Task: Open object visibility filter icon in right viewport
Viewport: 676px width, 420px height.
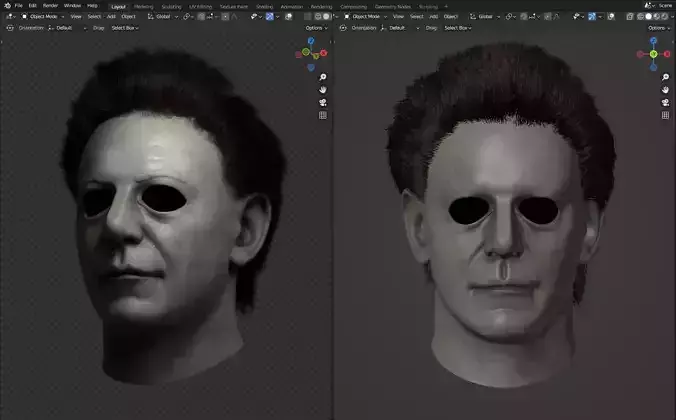Action: pos(578,16)
